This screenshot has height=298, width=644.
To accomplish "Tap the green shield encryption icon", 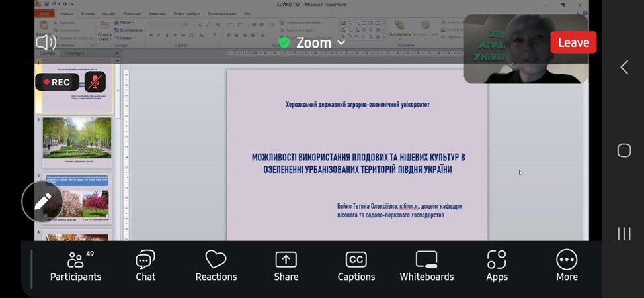I will pos(284,42).
